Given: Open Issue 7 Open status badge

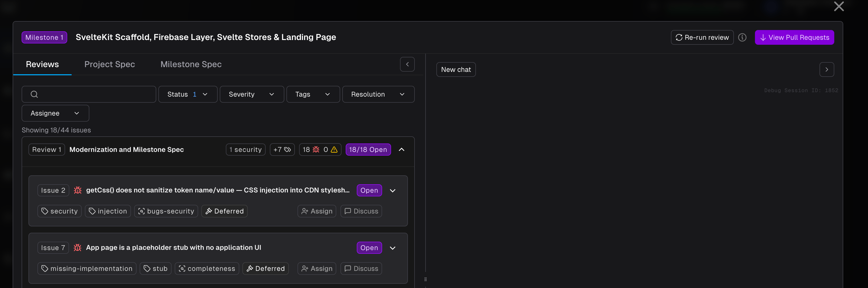Looking at the screenshot, I should [x=369, y=248].
